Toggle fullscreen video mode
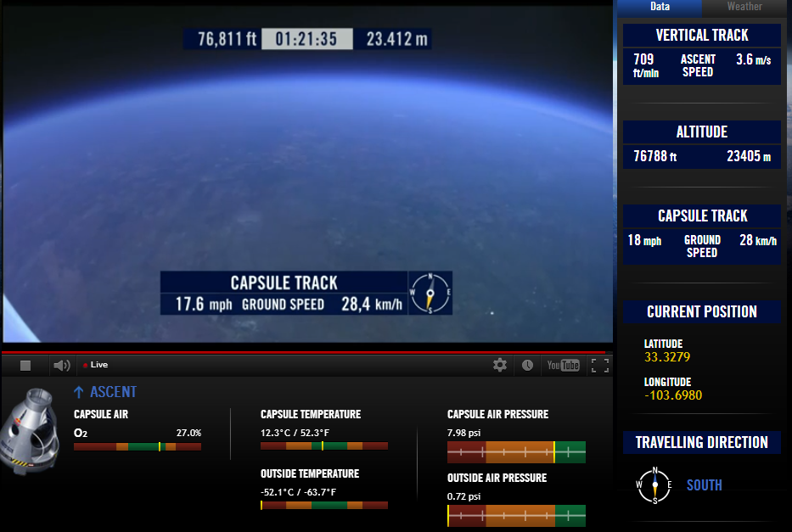This screenshot has width=792, height=532. 600,366
